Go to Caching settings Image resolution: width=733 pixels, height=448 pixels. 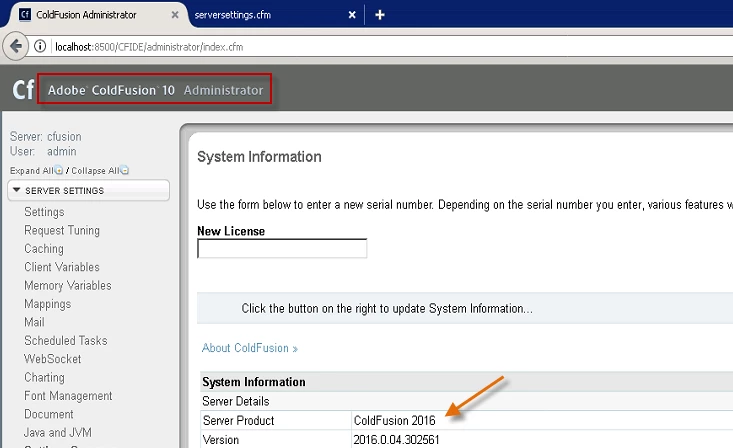click(x=44, y=248)
